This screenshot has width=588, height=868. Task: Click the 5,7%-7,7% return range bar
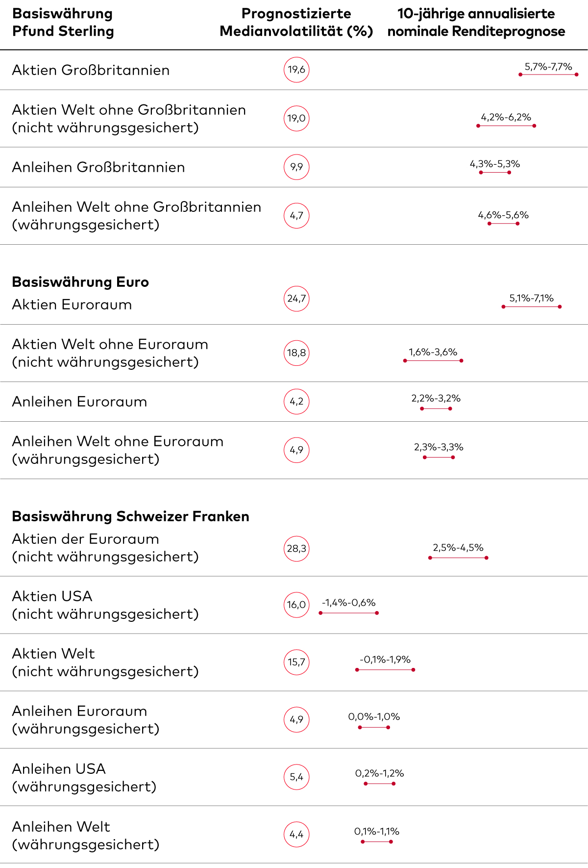click(548, 75)
